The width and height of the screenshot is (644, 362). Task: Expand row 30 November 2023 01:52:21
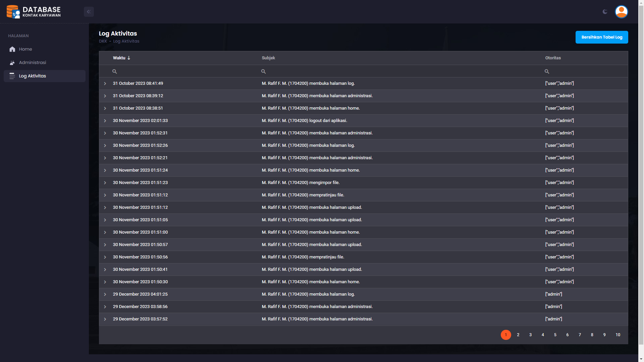click(105, 158)
